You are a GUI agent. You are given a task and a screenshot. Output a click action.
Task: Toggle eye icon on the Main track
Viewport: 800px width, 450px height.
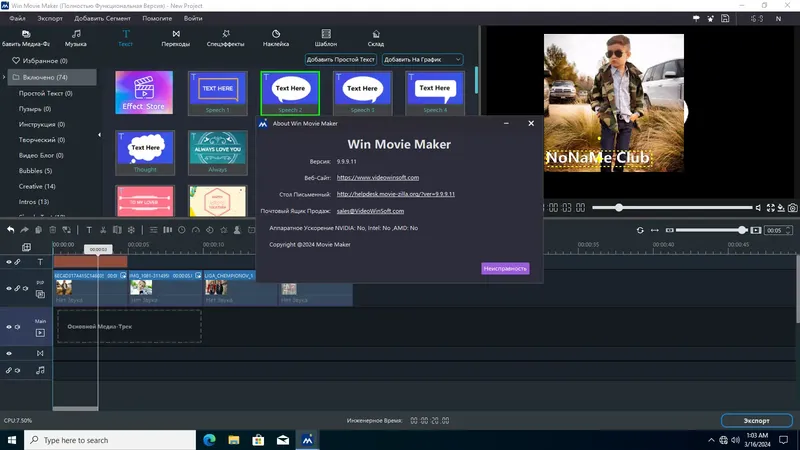pyautogui.click(x=9, y=327)
